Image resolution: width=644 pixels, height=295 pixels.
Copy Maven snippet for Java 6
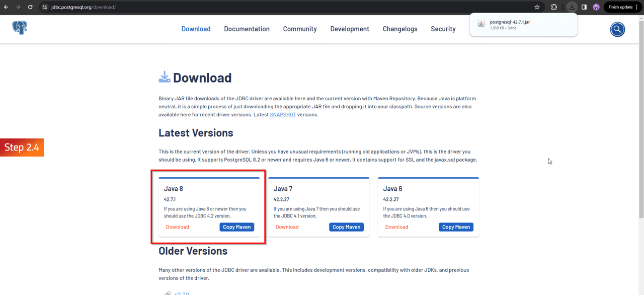(x=456, y=227)
